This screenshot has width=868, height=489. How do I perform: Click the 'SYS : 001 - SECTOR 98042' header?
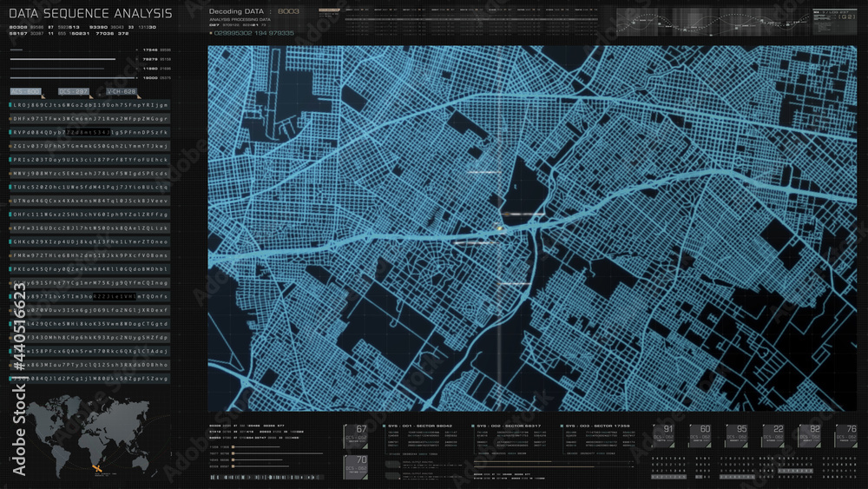419,426
